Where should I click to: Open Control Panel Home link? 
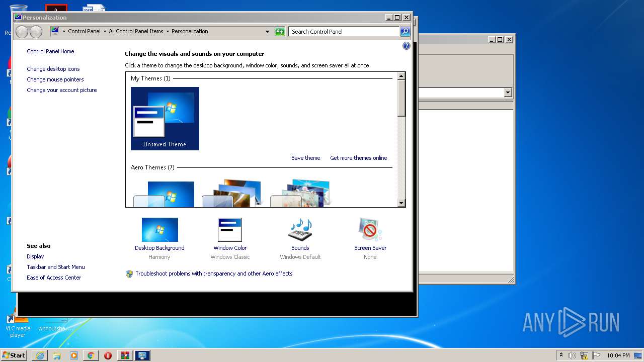coord(50,51)
